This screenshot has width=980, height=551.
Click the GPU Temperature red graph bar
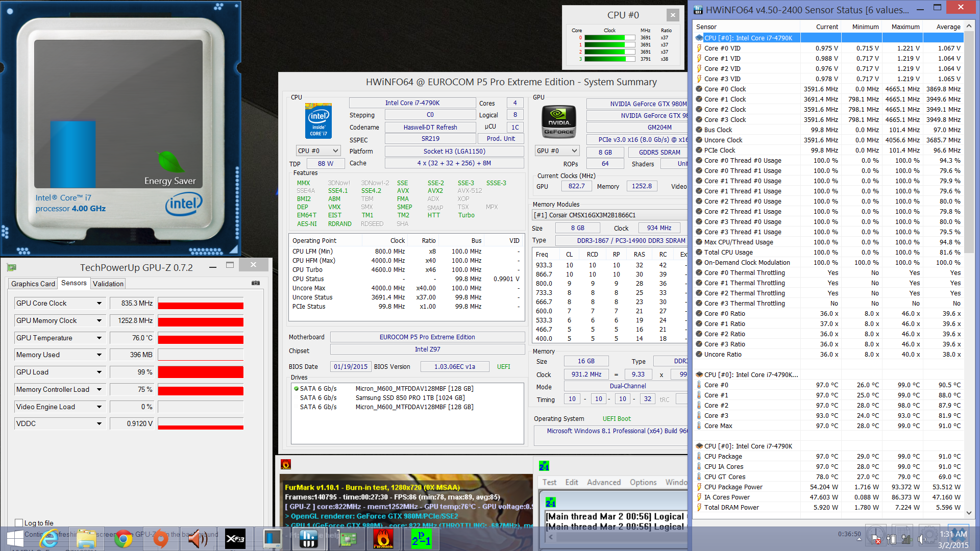201,339
